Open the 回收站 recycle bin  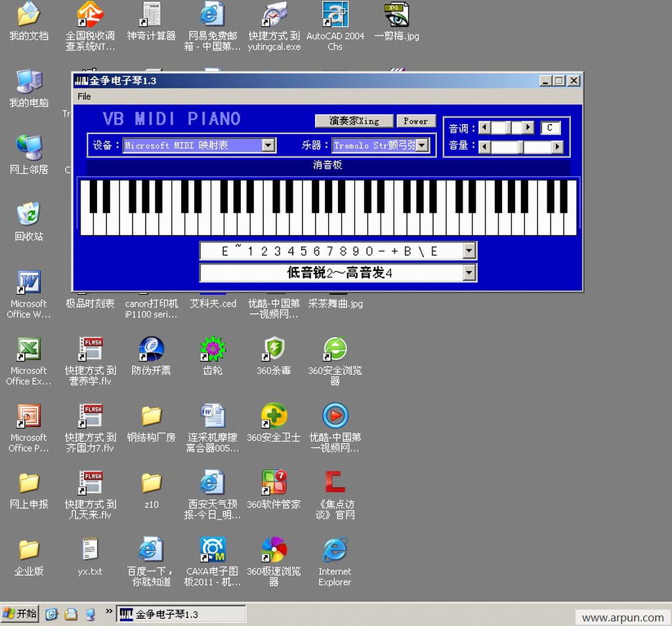click(x=29, y=215)
